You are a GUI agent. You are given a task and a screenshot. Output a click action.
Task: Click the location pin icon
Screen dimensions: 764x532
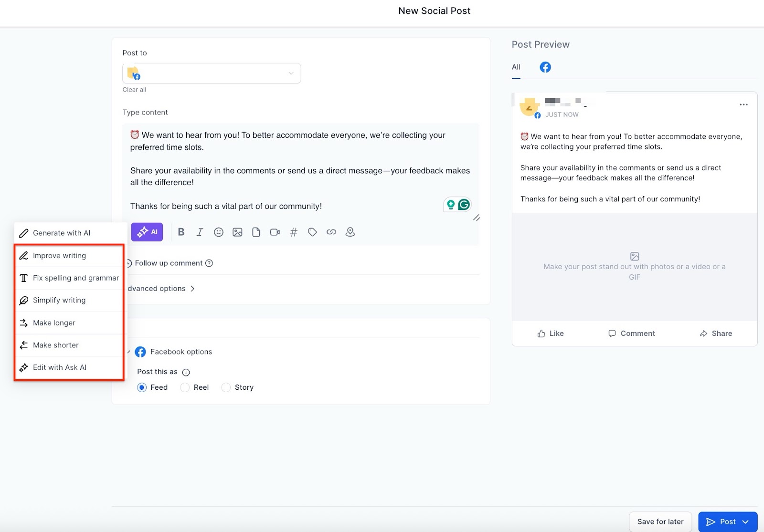350,232
